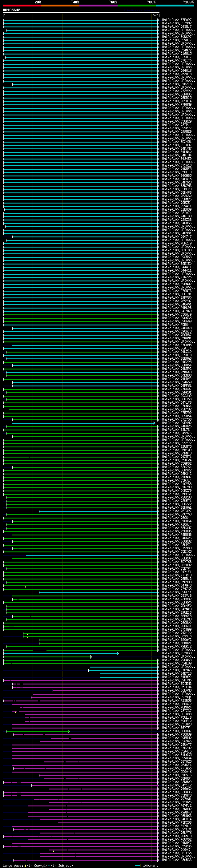Screen dimensions: 197x868
Task: Select hit label UniRef100_C5KAN1
Action: coord(177,338)
